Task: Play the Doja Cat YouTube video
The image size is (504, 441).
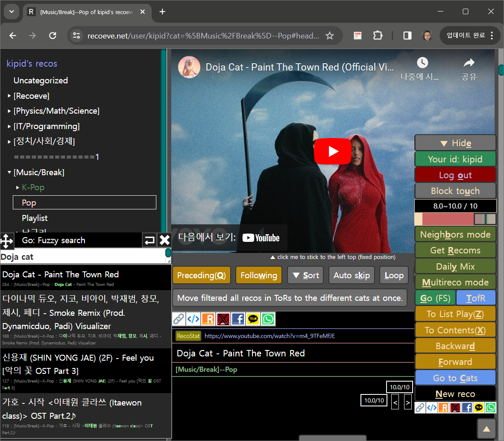Action: (x=332, y=151)
